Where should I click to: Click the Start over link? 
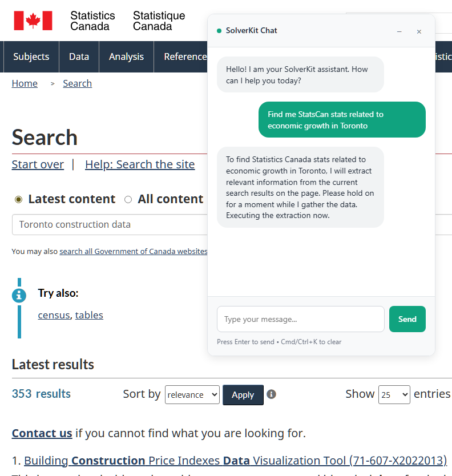pos(38,164)
